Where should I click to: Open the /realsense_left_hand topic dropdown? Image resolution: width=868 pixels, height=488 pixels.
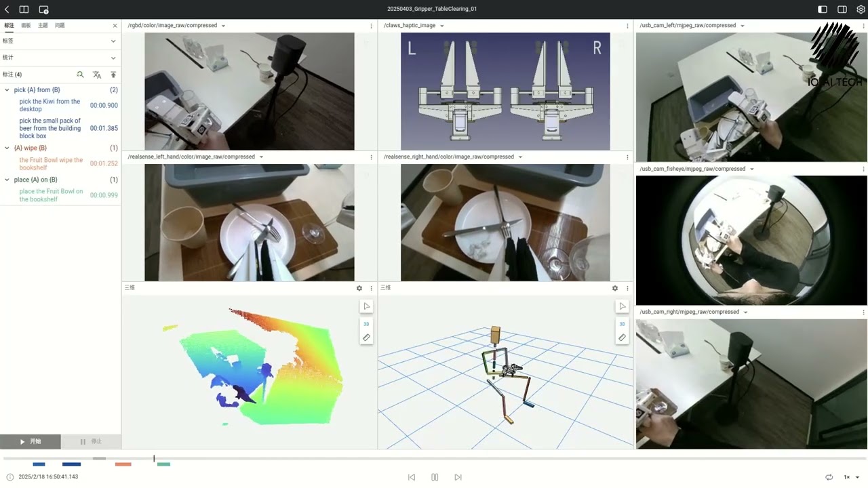tap(261, 157)
